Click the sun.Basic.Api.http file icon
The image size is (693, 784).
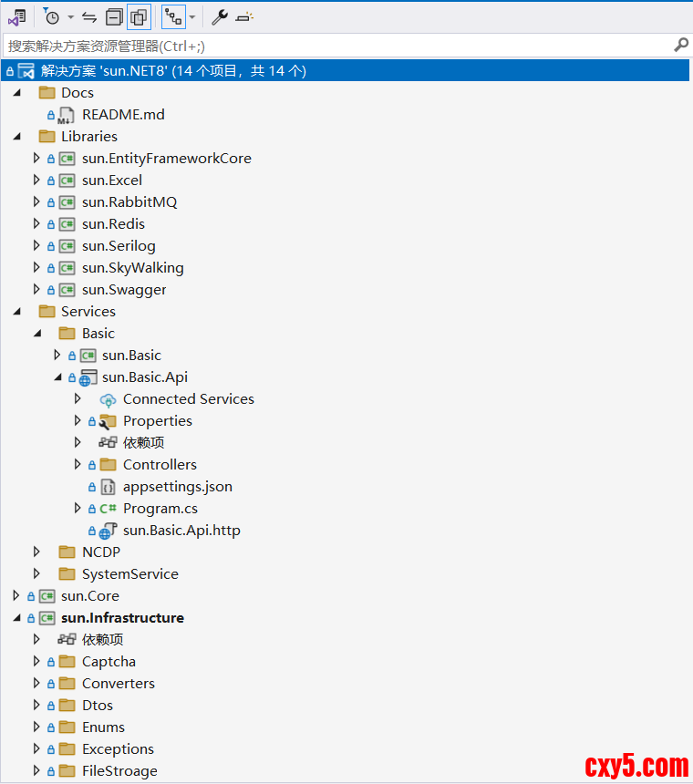pos(108,530)
